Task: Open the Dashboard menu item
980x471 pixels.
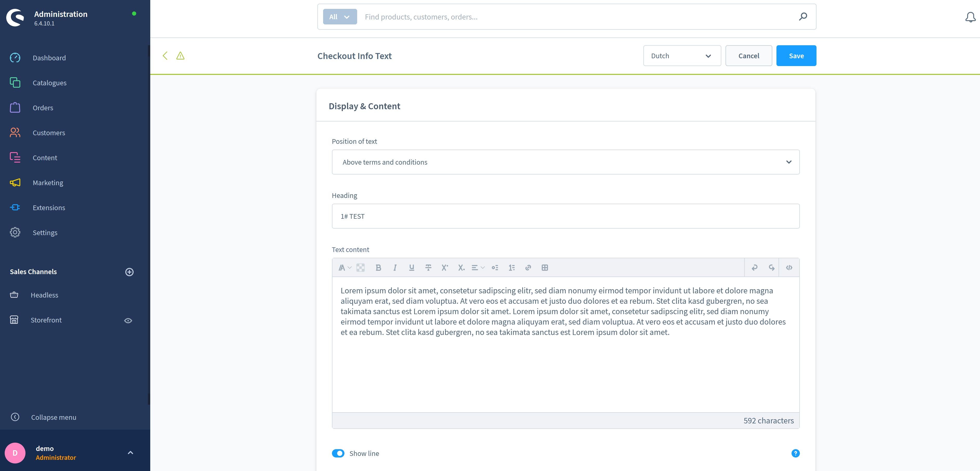Action: coord(49,58)
